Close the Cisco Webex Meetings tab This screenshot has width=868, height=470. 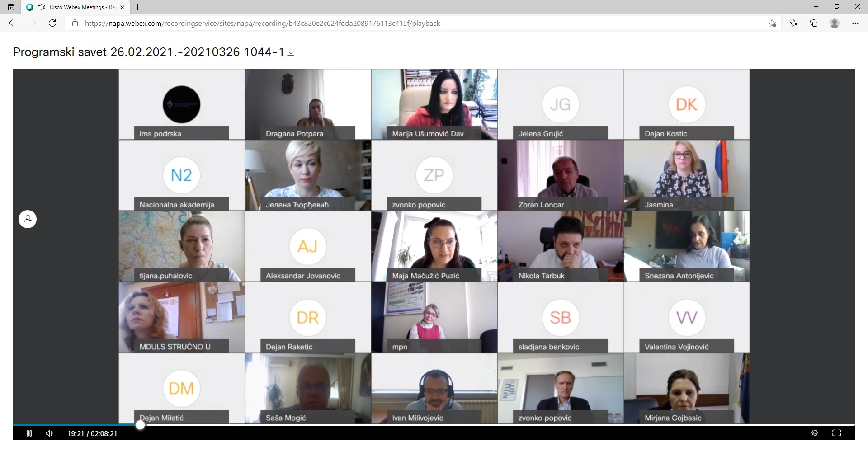pos(122,7)
